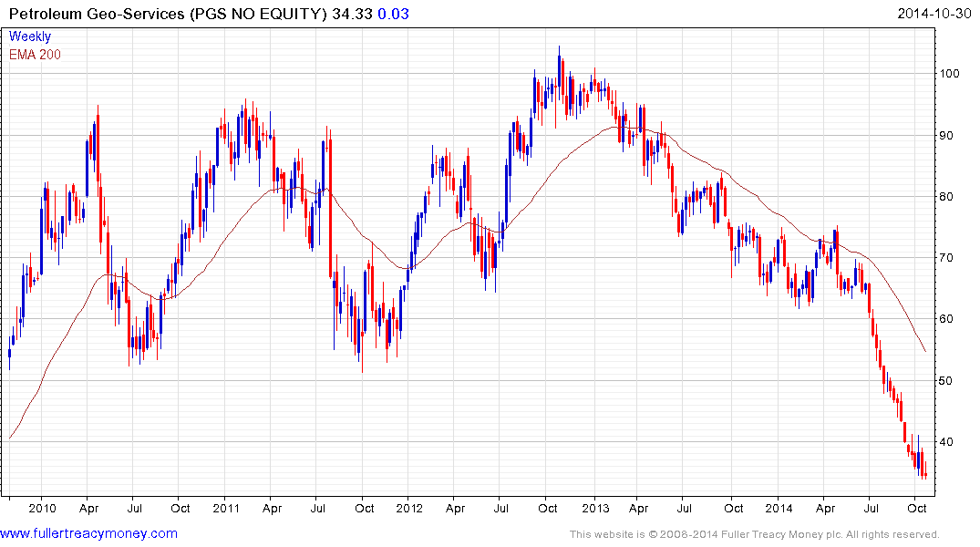This screenshot has width=980, height=547.
Task: Click the 'Oct' label before 2013
Action: [548, 508]
